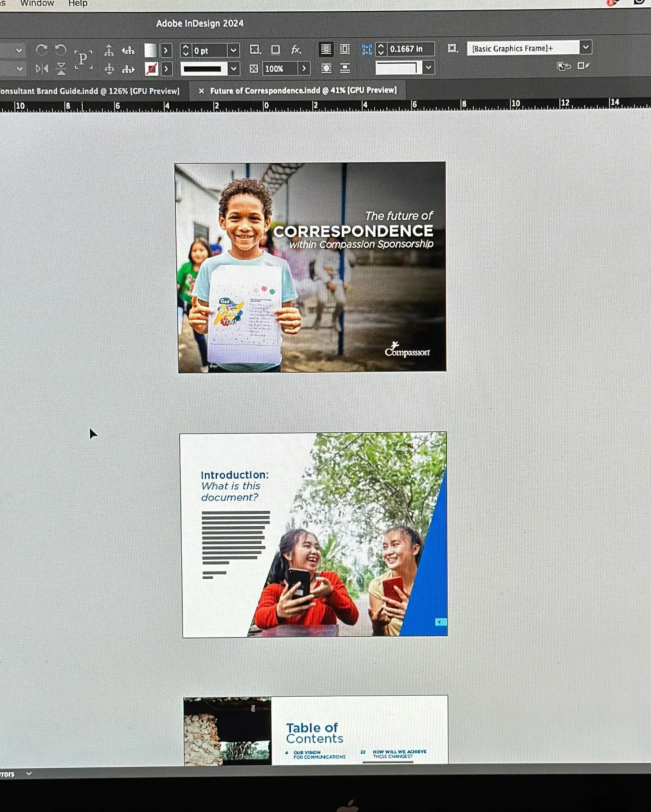Click the Compassion logo on cover

point(407,350)
